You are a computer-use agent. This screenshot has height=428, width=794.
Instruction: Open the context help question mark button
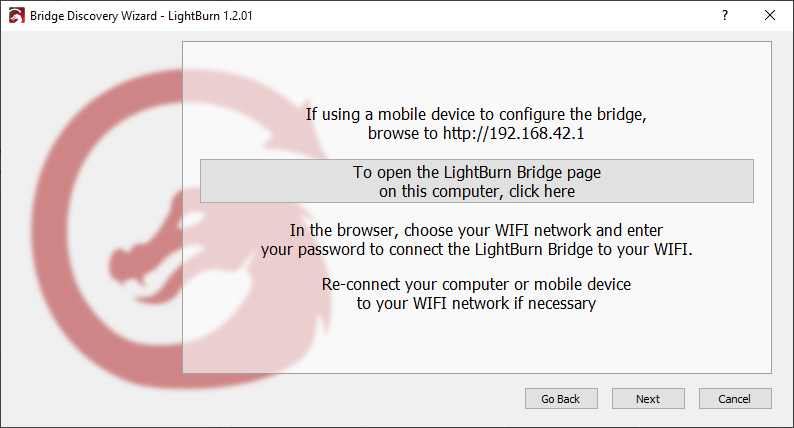point(724,16)
